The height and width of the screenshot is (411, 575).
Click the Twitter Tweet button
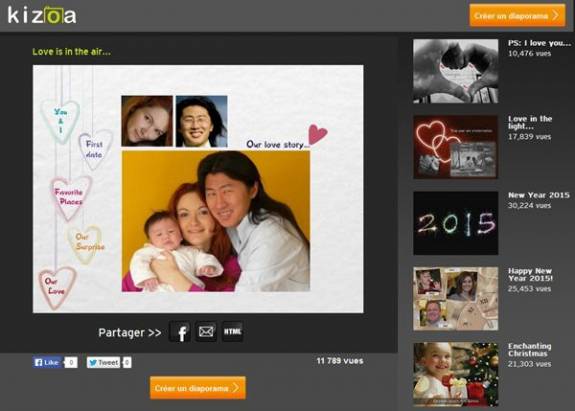tap(103, 362)
